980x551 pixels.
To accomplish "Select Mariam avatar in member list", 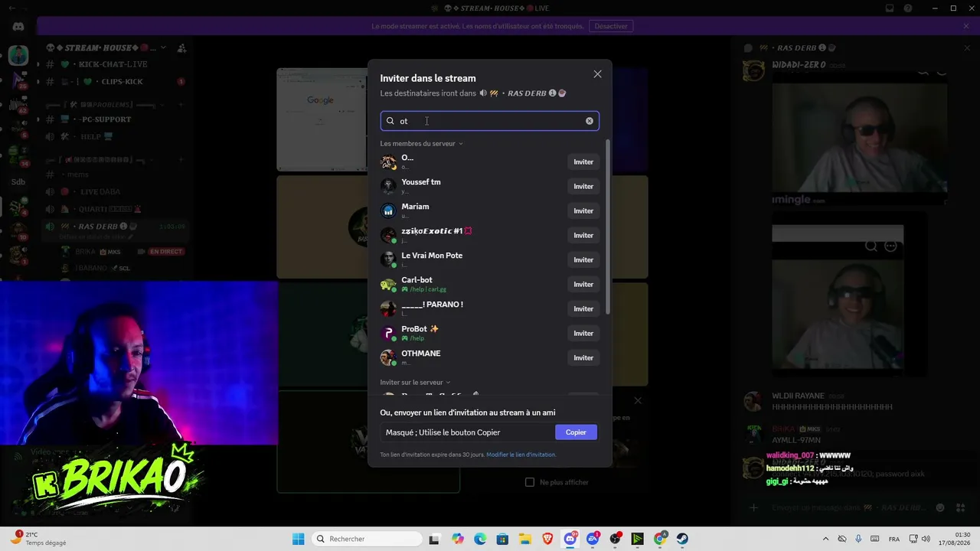I will point(388,211).
